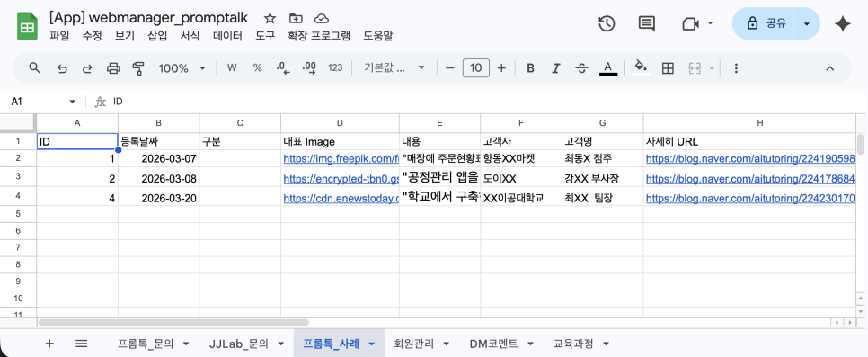The height and width of the screenshot is (357, 868).
Task: Click inside the formula bar
Action: (x=487, y=102)
